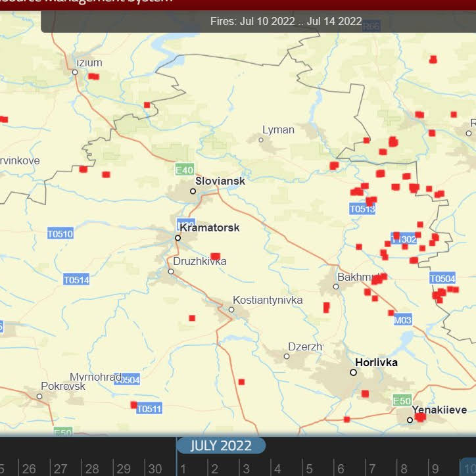The height and width of the screenshot is (476, 476).
Task: Click the Myrnohrad label text
Action: click(95, 377)
